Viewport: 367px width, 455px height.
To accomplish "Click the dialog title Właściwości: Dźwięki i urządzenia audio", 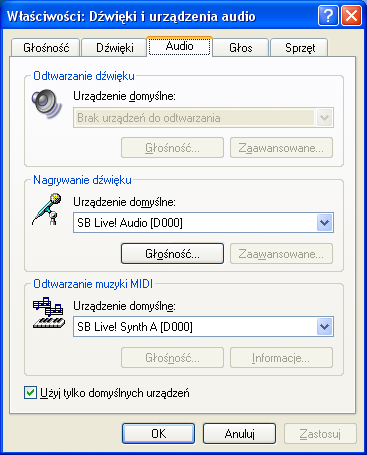I will pos(131,16).
